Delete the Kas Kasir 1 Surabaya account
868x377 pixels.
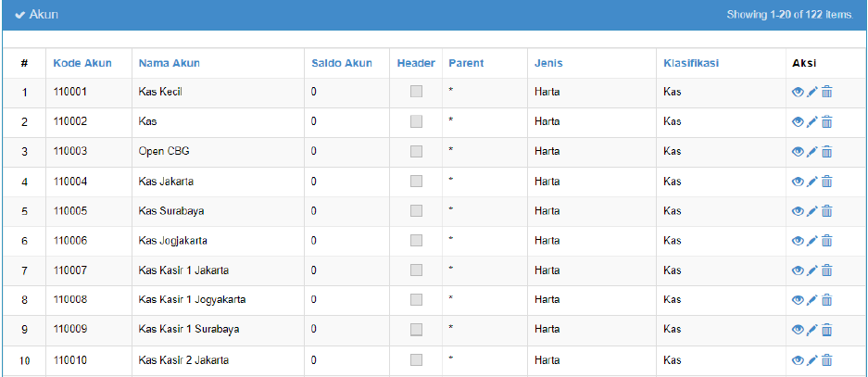click(x=826, y=330)
